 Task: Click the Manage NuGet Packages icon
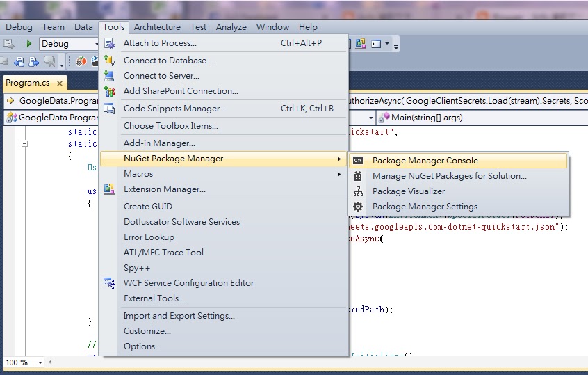click(358, 176)
